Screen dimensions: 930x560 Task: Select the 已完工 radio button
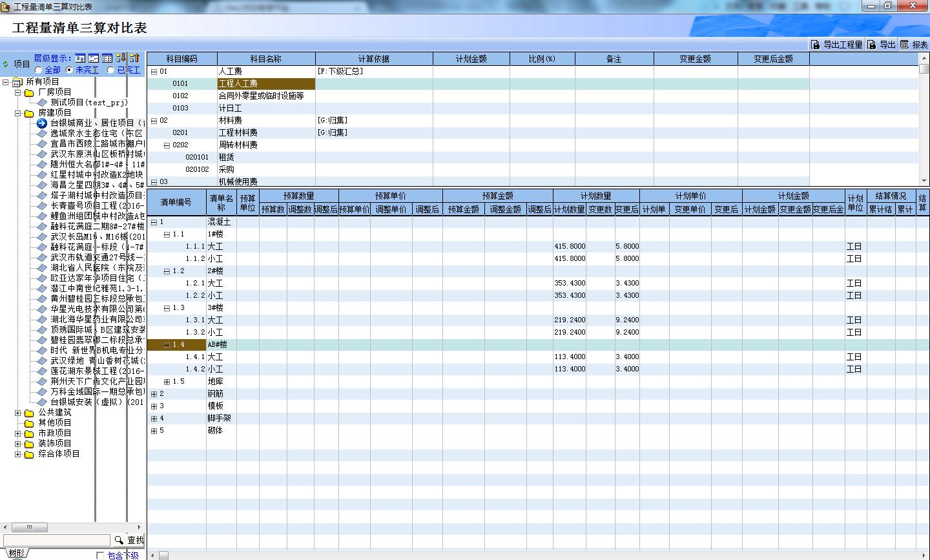[x=111, y=70]
